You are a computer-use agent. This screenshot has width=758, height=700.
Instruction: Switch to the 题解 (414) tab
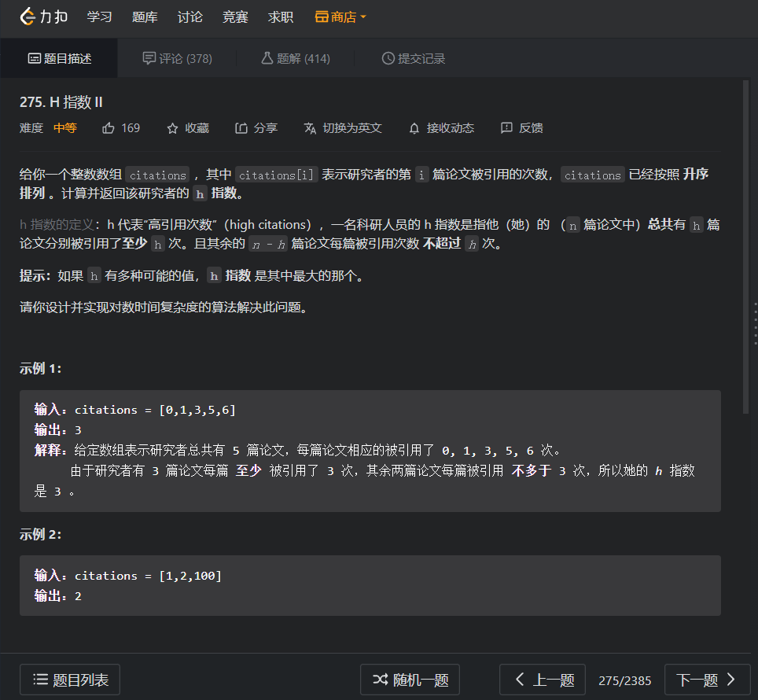click(x=296, y=58)
